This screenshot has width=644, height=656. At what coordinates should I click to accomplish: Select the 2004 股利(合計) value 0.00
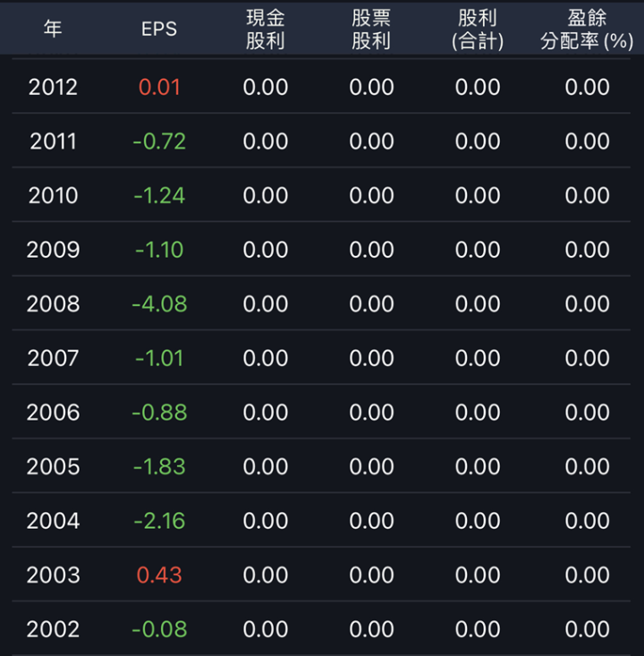point(478,521)
